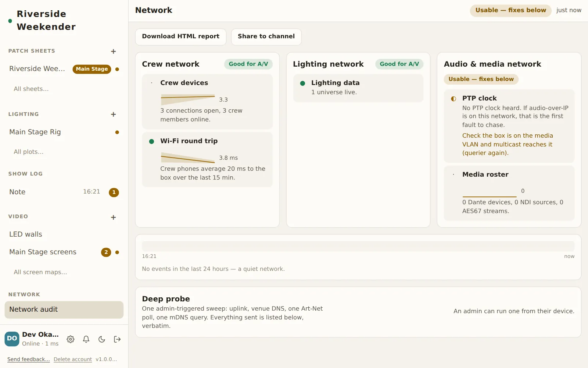Click the Deep probe heading
588x368 pixels.
166,299
